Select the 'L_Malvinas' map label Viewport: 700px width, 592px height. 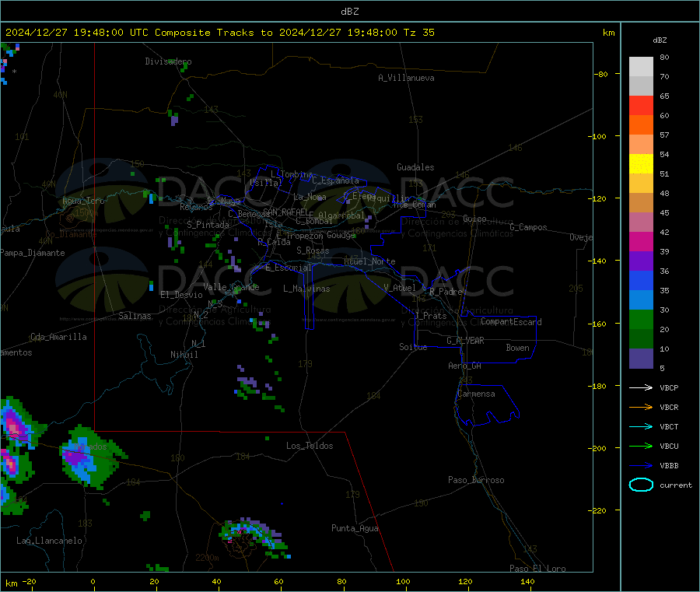[x=306, y=289]
